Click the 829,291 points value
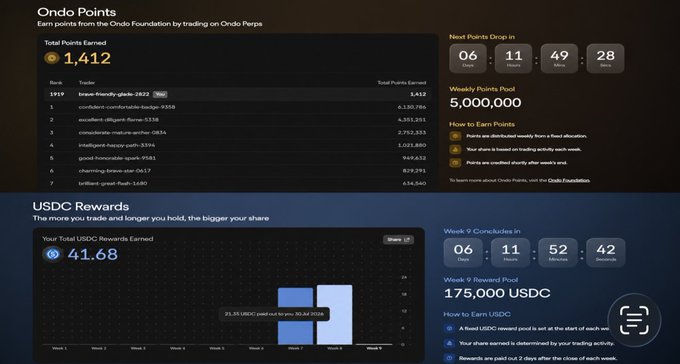This screenshot has height=364, width=680. pos(414,171)
